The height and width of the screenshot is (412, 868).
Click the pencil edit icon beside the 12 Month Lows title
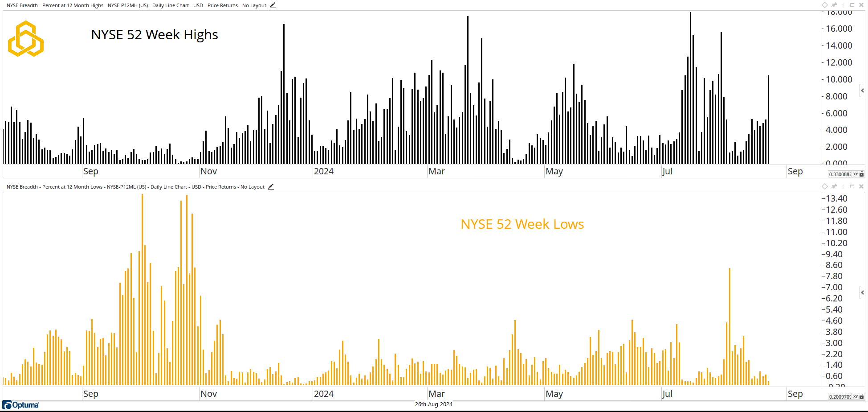[x=271, y=187]
